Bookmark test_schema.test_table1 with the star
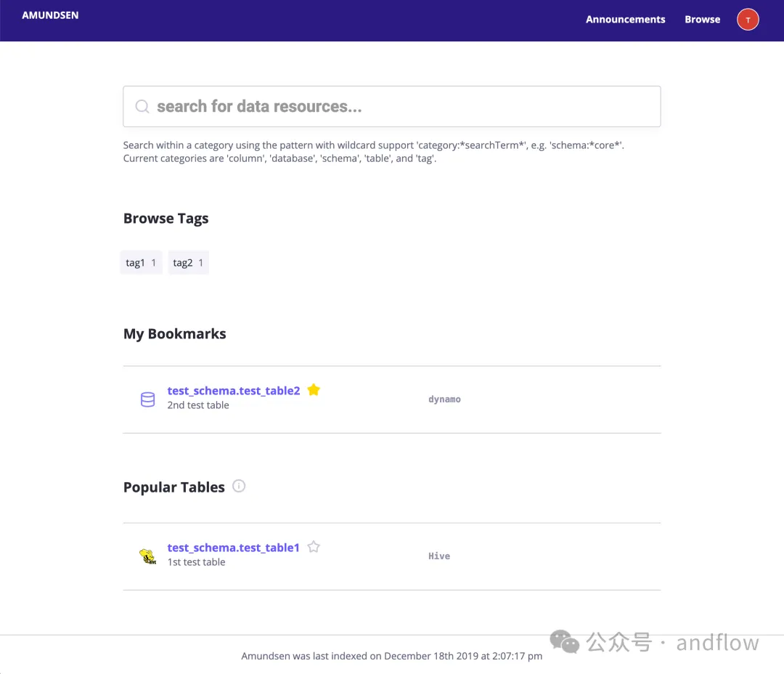 [314, 547]
